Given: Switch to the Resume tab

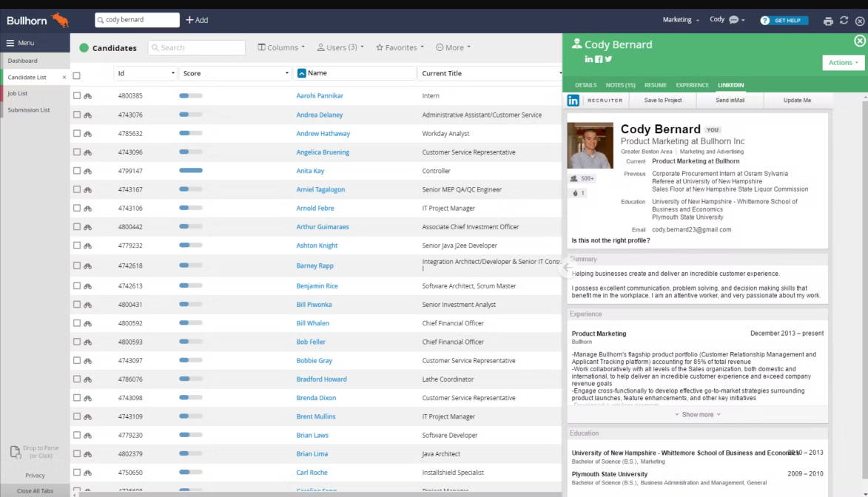Looking at the screenshot, I should pyautogui.click(x=656, y=85).
